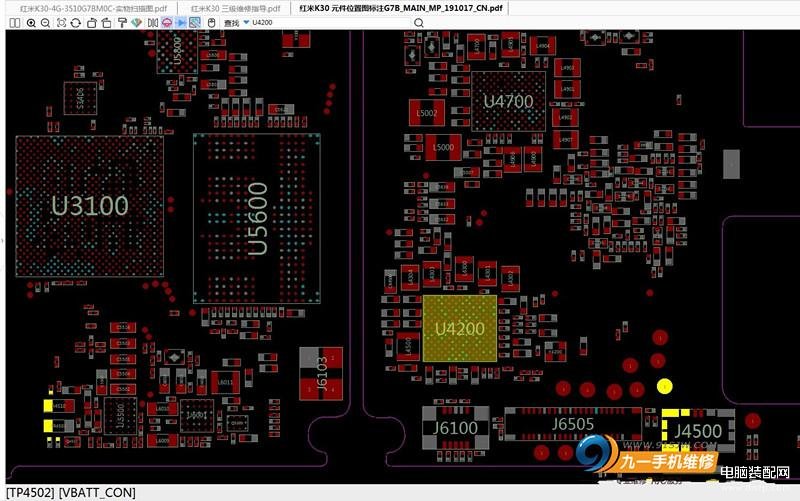Click the fit-to-window icon
Screen dimensions: 800x501
pyautogui.click(x=61, y=22)
